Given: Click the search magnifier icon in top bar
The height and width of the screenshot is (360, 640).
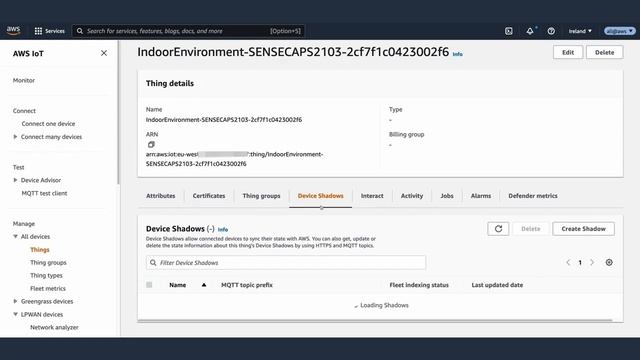Looking at the screenshot, I should (80, 31).
